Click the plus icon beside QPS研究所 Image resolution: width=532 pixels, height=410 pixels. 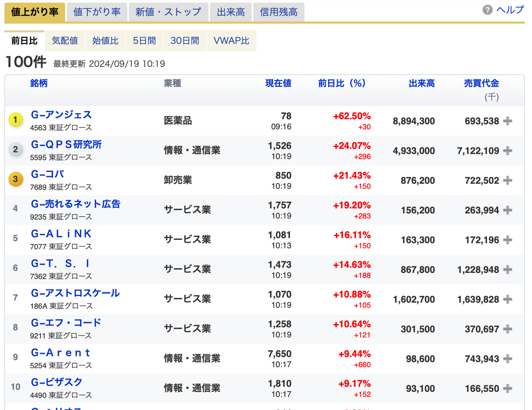(507, 151)
